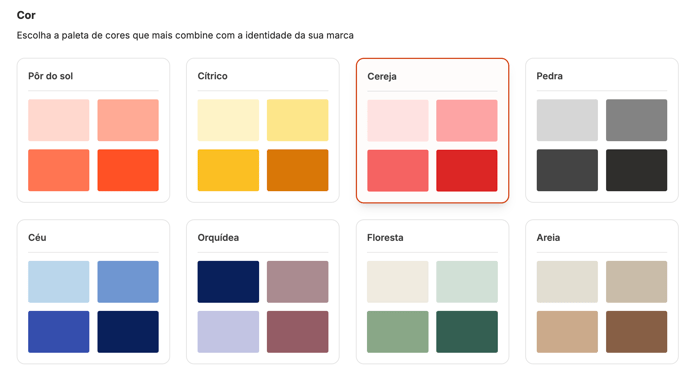Click the lightest gray swatch in Pedra
Viewport: 688px width, 375px height.
click(x=567, y=120)
